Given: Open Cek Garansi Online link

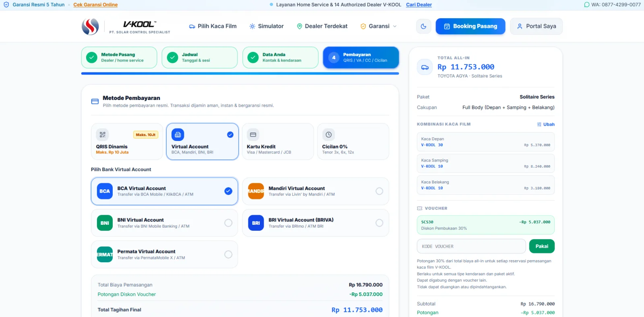Looking at the screenshot, I should pyautogui.click(x=95, y=5).
